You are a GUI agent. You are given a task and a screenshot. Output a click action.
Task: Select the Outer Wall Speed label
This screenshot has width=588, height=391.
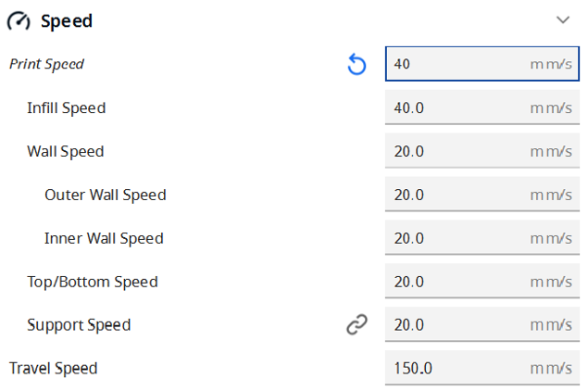(x=105, y=195)
